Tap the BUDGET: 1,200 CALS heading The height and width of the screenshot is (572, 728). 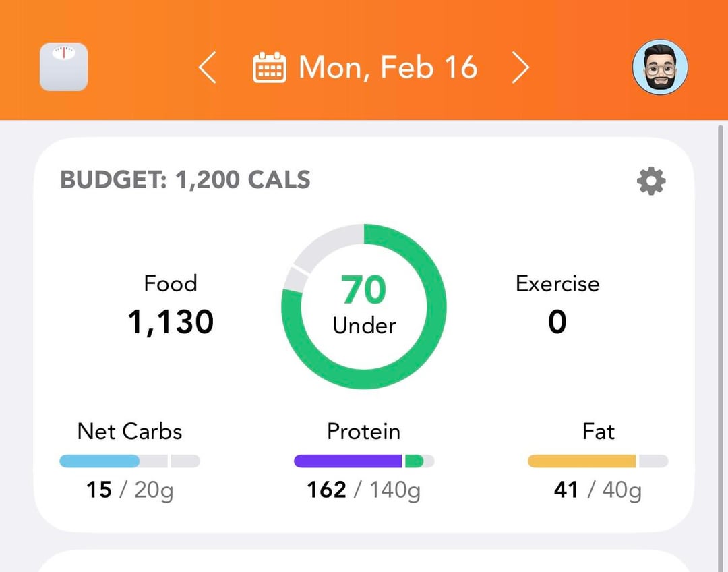click(185, 180)
